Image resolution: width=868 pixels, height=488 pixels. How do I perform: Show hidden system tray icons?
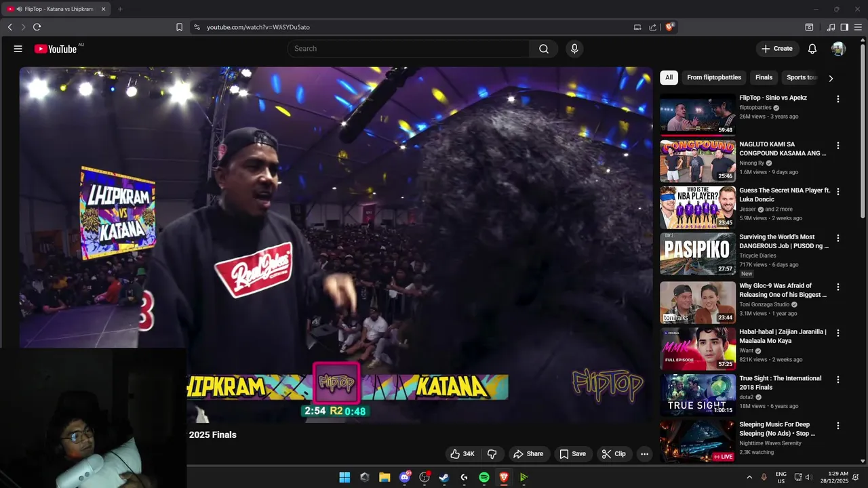coord(749,477)
